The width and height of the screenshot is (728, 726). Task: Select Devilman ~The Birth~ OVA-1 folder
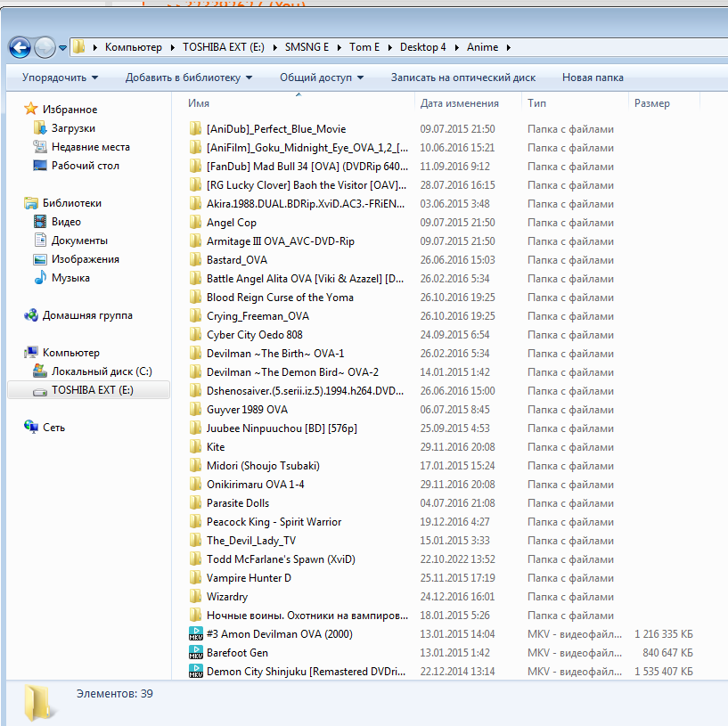[275, 354]
